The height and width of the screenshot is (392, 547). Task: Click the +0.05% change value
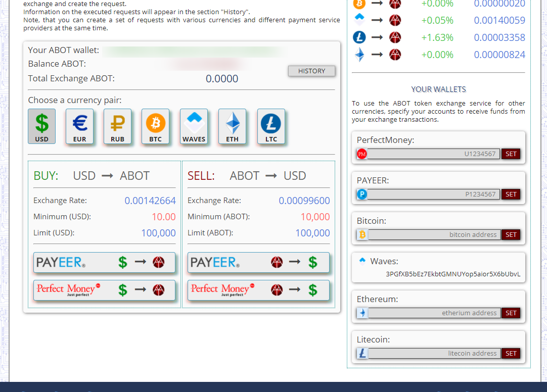click(x=437, y=20)
